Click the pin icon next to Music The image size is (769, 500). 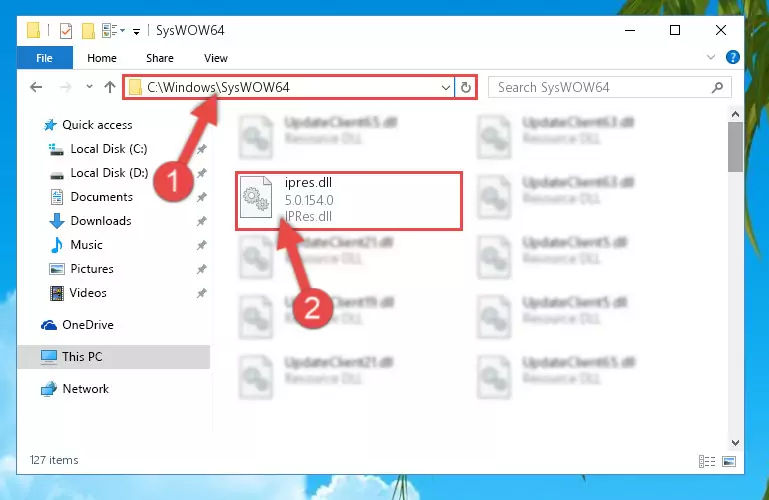[x=201, y=245]
